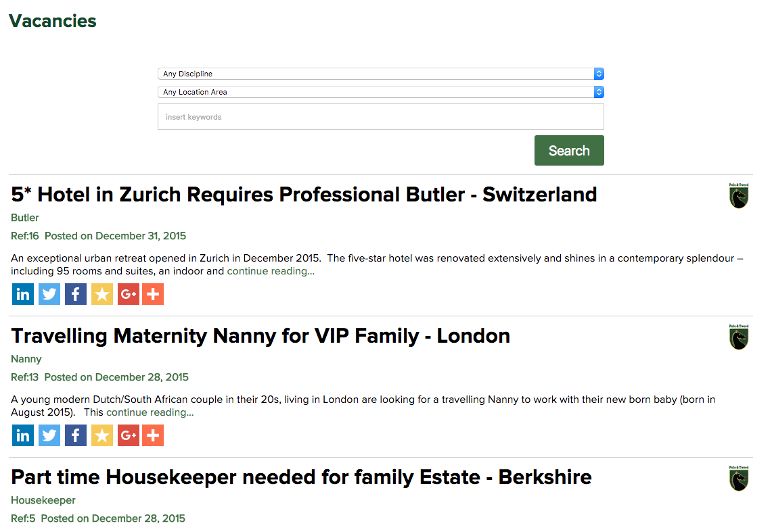
Task: Share the Zurich Butler vacancy on LinkedIn
Action: tap(22, 293)
